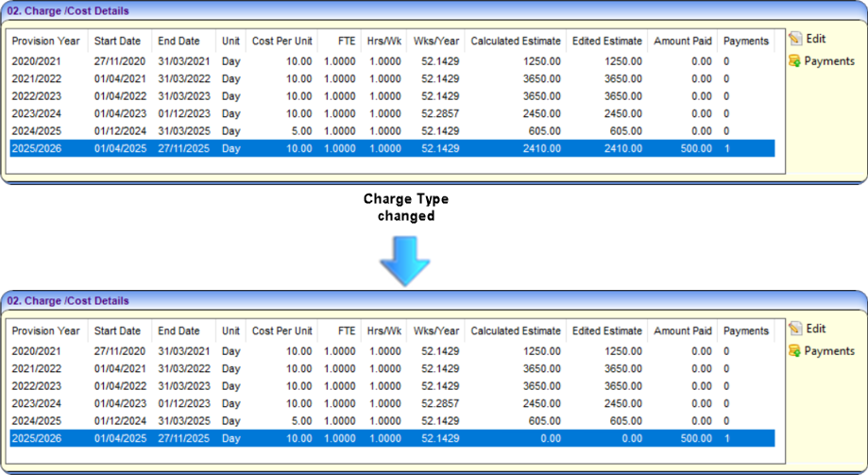Select the 2020/2021 row in upper table
Screen dimensions: 868x475
click(x=391, y=61)
